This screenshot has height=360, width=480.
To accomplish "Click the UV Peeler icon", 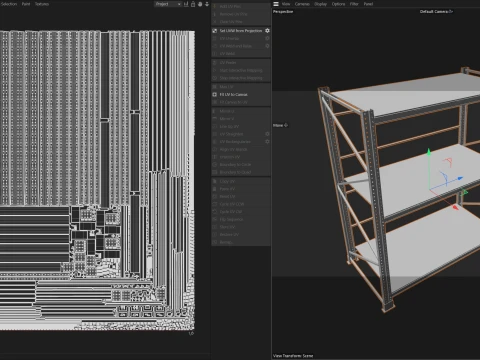I will coord(215,63).
